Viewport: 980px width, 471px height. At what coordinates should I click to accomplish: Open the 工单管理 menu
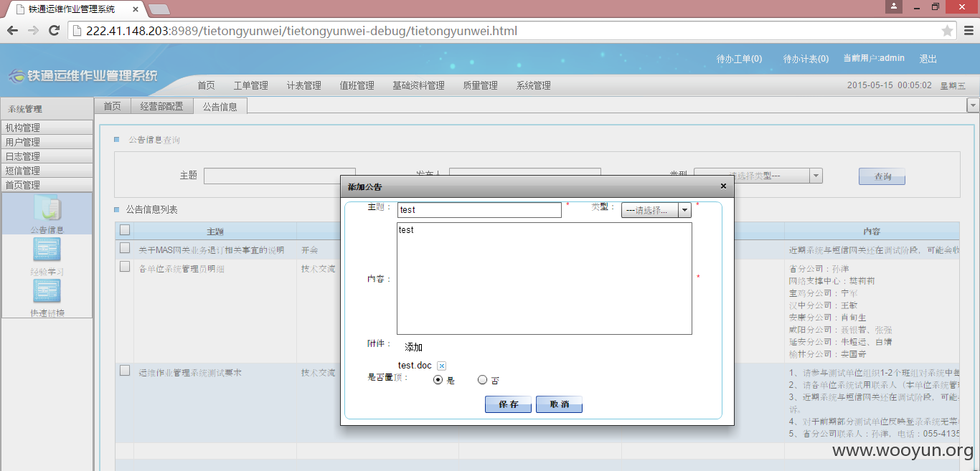coord(250,85)
